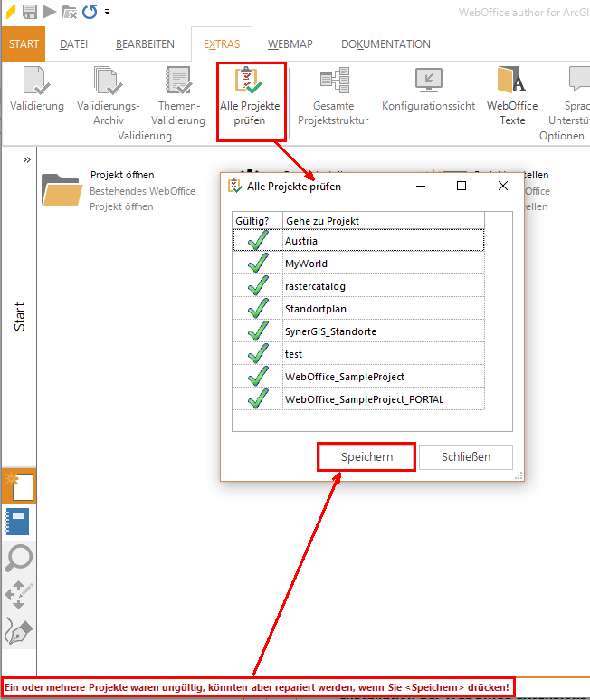Show the Gesamte Projektstruktur

333,95
